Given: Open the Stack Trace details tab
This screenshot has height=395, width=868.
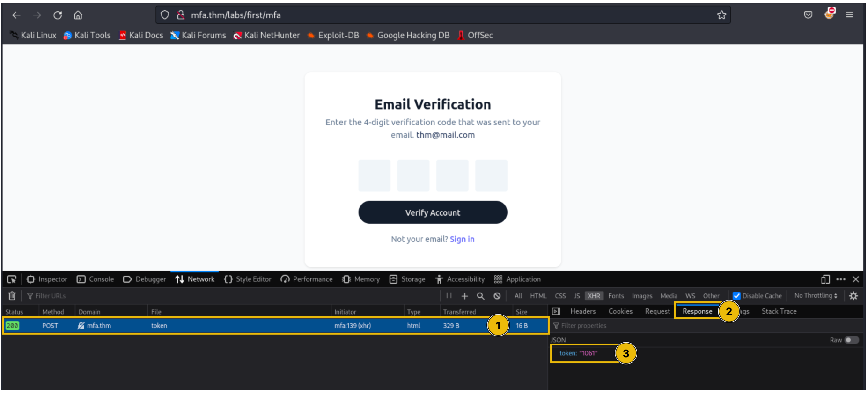Looking at the screenshot, I should (779, 311).
